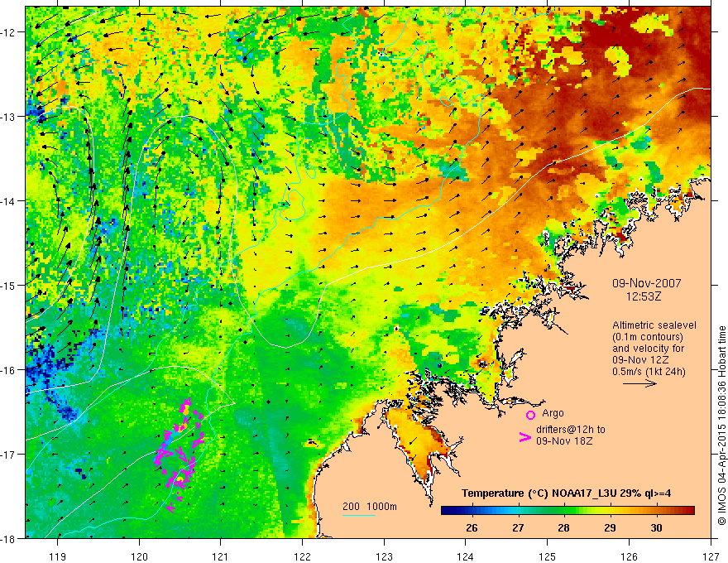
Task: Click the Temperature NOAA17_L3U title text
Action: 566,493
